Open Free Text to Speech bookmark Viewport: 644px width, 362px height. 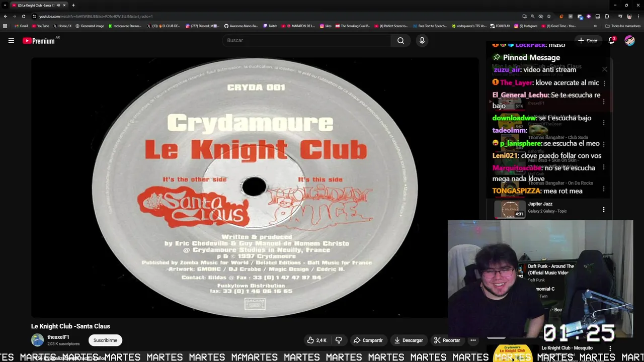tap(430, 26)
